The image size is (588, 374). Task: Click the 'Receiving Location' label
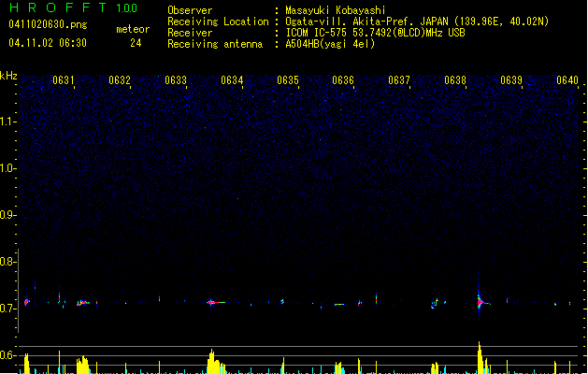(218, 22)
